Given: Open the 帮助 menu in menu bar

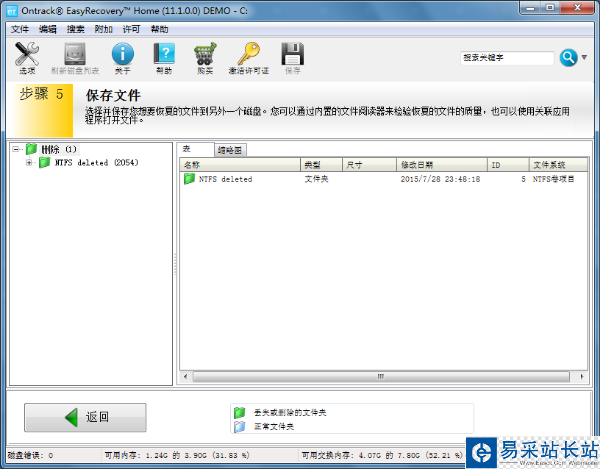Looking at the screenshot, I should coord(160,29).
